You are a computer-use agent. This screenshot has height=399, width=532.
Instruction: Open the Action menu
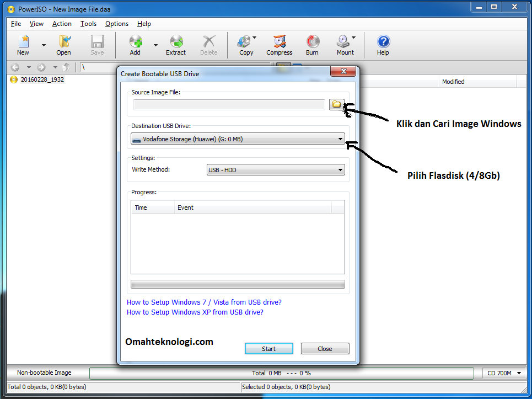click(62, 24)
